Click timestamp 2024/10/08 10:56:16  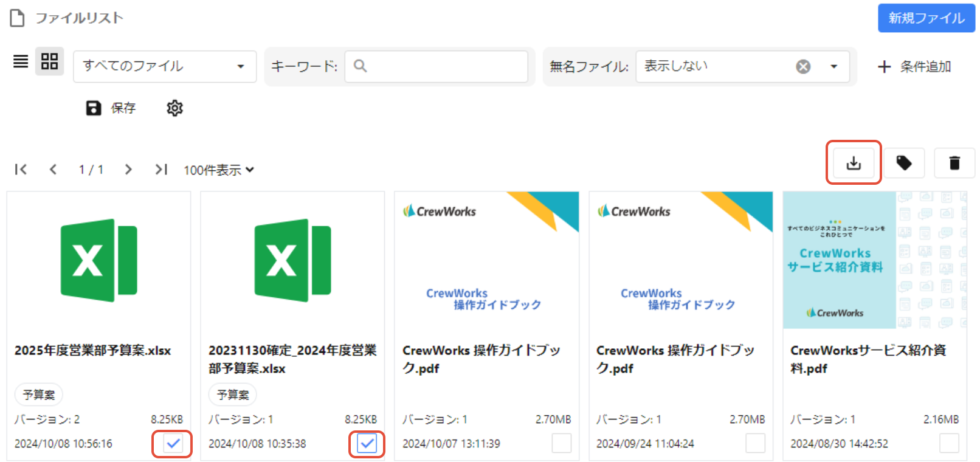point(63,444)
